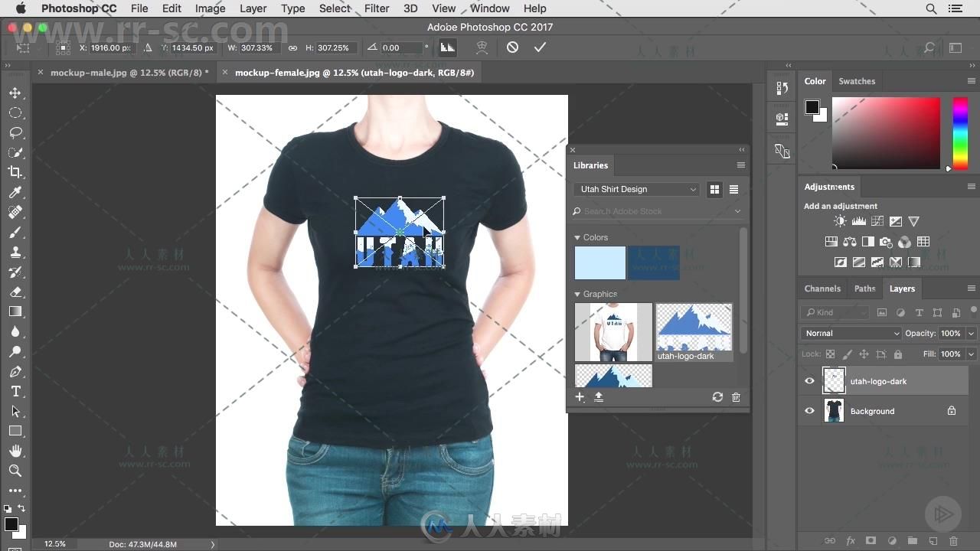Open Spotlight search in the menu bar
This screenshot has height=551, width=980.
coord(931,8)
